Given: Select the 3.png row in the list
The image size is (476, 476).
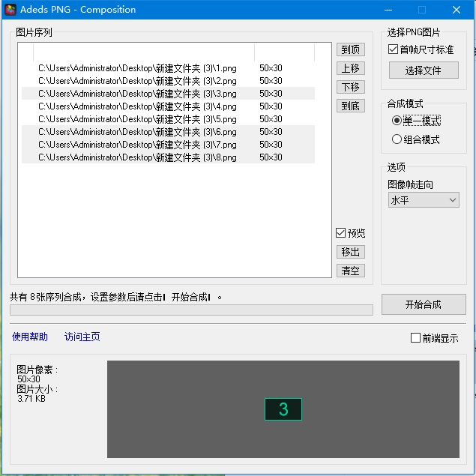Looking at the screenshot, I should click(168, 94).
